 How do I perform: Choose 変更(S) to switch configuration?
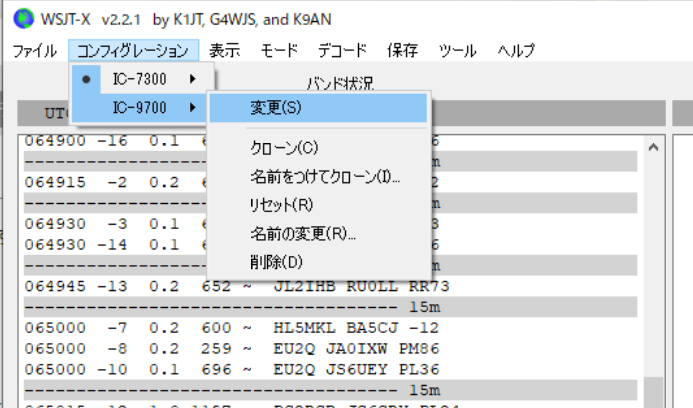point(318,107)
